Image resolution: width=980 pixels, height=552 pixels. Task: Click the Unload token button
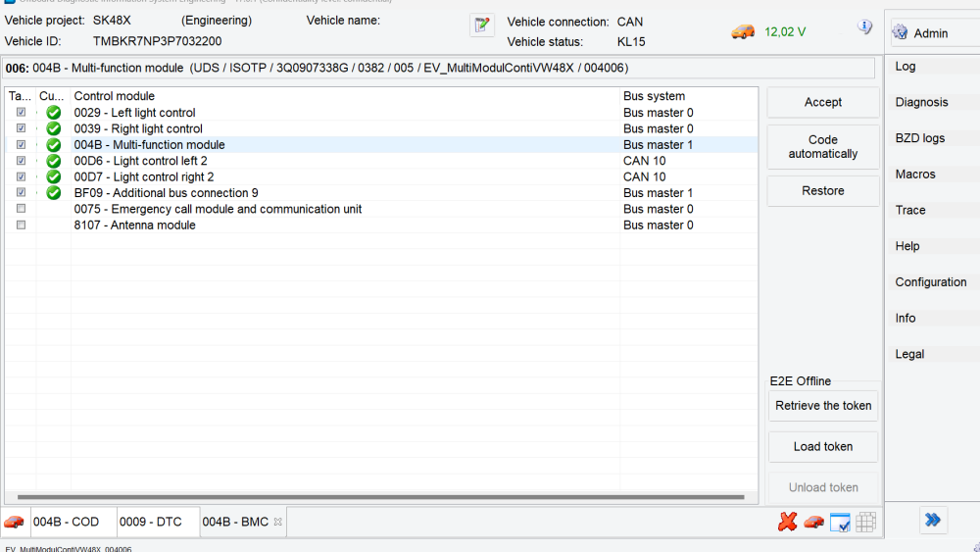(823, 487)
